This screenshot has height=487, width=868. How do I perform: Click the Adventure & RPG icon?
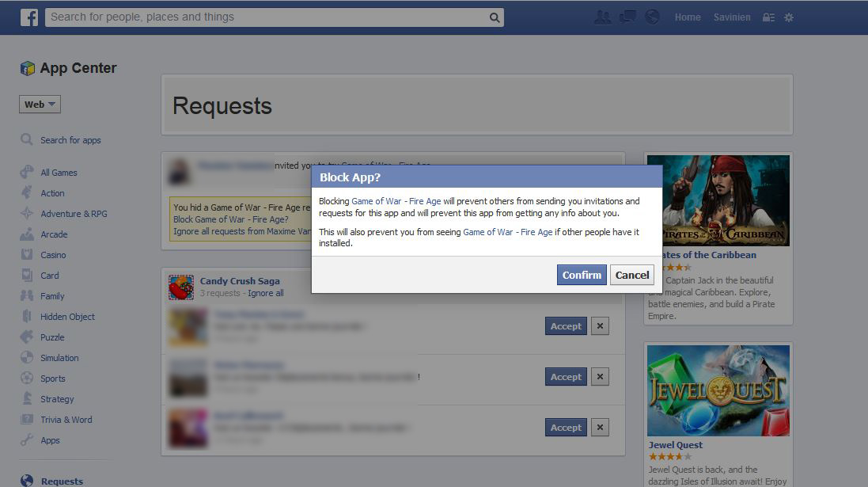27,213
